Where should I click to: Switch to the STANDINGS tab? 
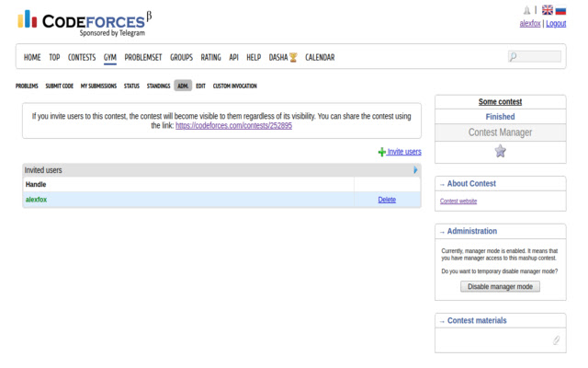(158, 86)
